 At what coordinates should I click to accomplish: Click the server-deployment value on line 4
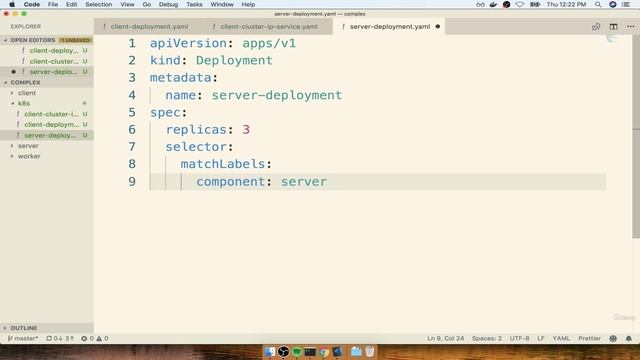point(276,95)
